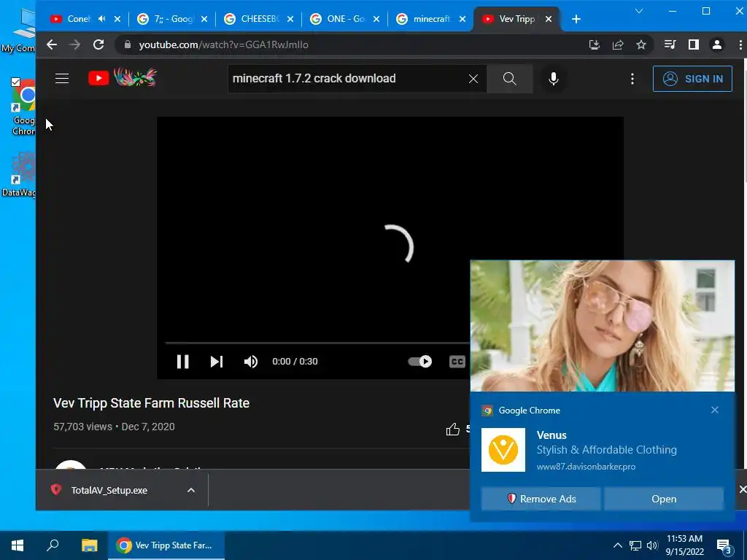
Task: Close the CHEESEBC tab
Action: (290, 19)
